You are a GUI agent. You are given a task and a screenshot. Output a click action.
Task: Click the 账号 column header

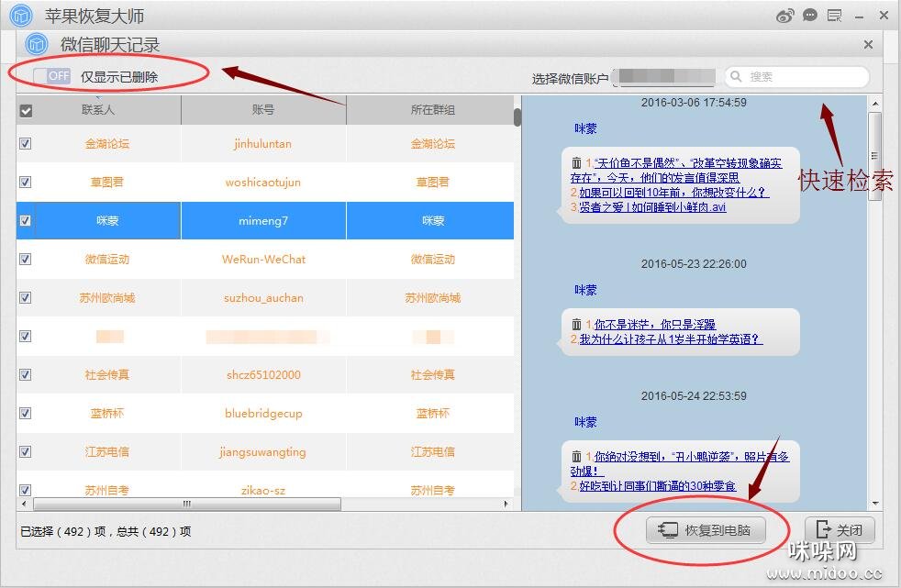click(263, 110)
